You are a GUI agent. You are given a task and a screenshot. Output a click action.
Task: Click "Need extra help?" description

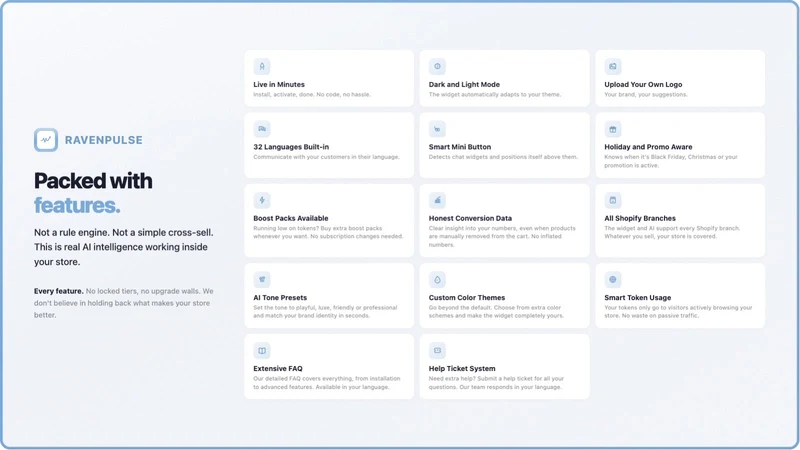(x=496, y=383)
